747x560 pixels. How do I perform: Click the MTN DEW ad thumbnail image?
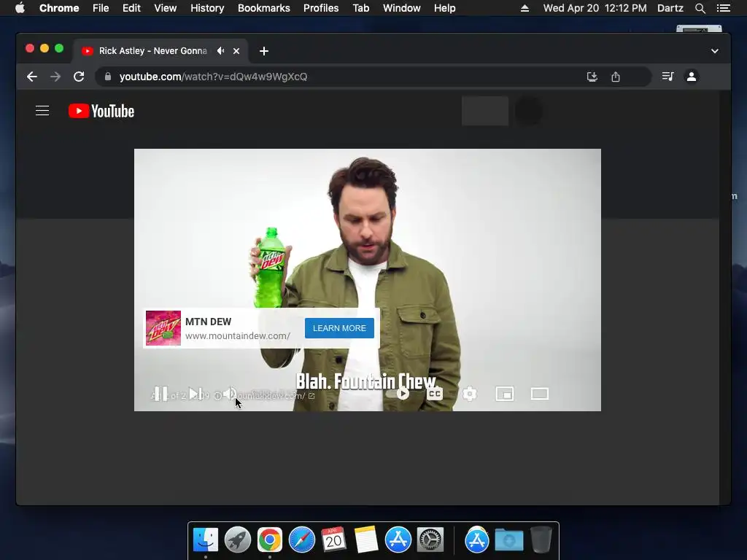click(163, 328)
